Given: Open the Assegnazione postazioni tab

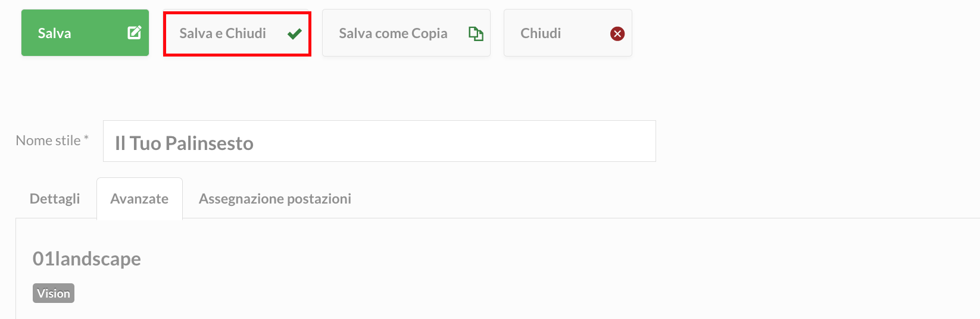Looking at the screenshot, I should click(275, 199).
